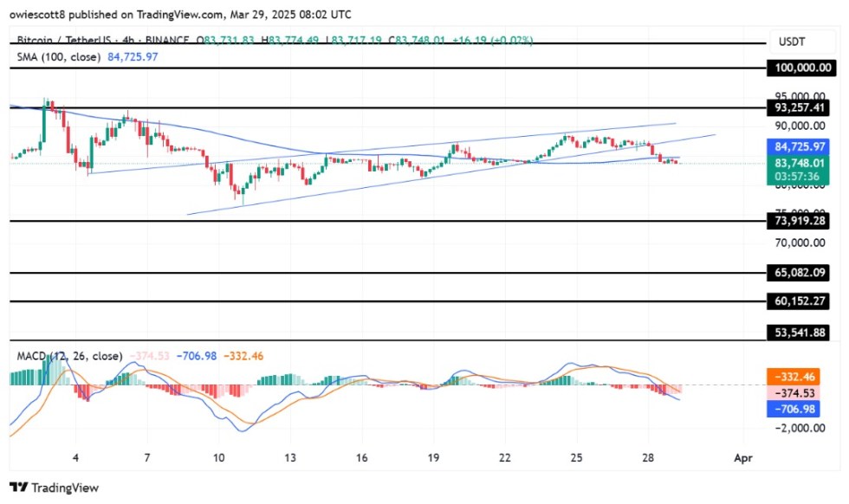Click the candle countdown timer 03:57:36
This screenshot has width=849, height=504.
799,177
